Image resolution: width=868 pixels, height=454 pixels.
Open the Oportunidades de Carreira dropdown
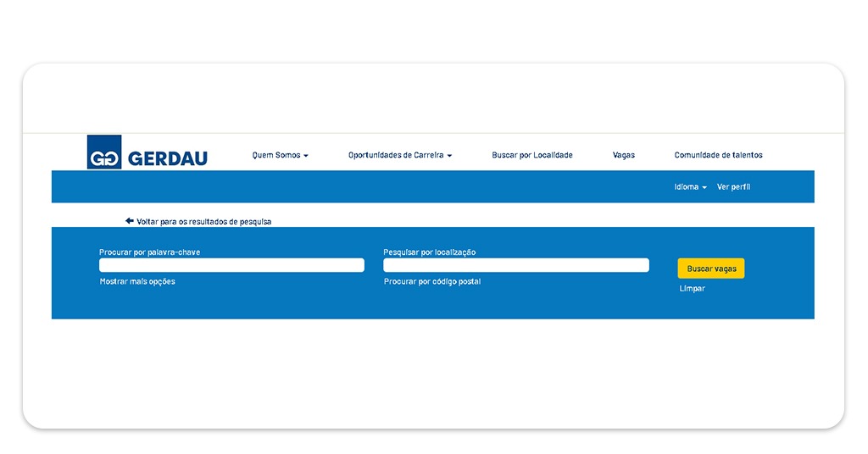[x=399, y=155]
